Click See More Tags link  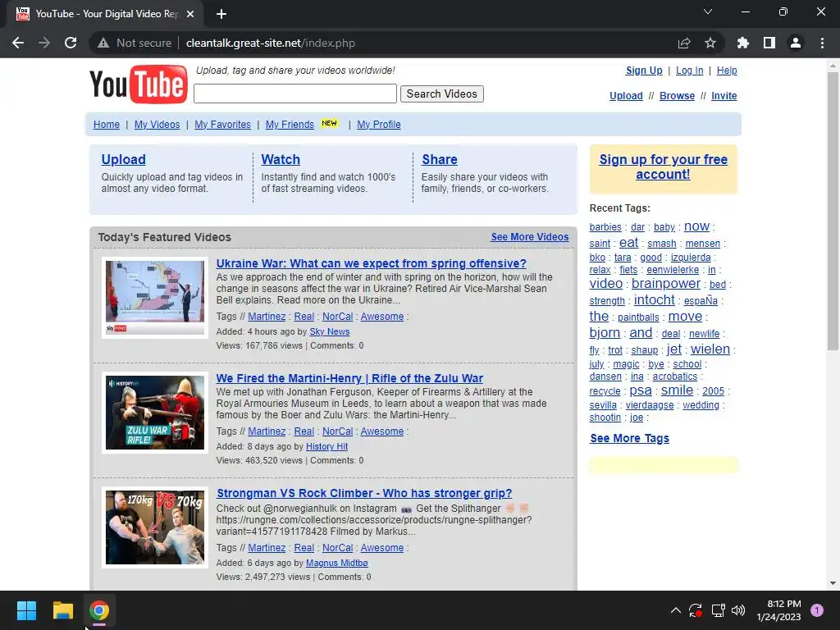[x=629, y=438]
